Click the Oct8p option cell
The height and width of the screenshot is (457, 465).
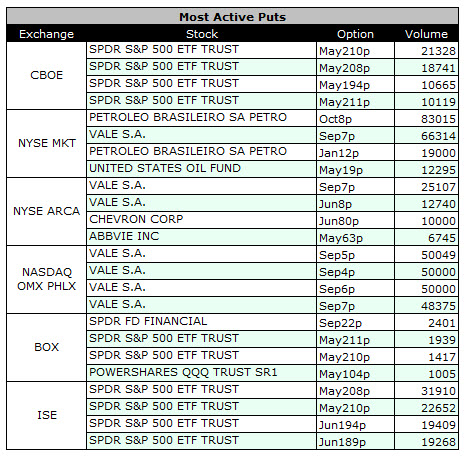[355, 118]
